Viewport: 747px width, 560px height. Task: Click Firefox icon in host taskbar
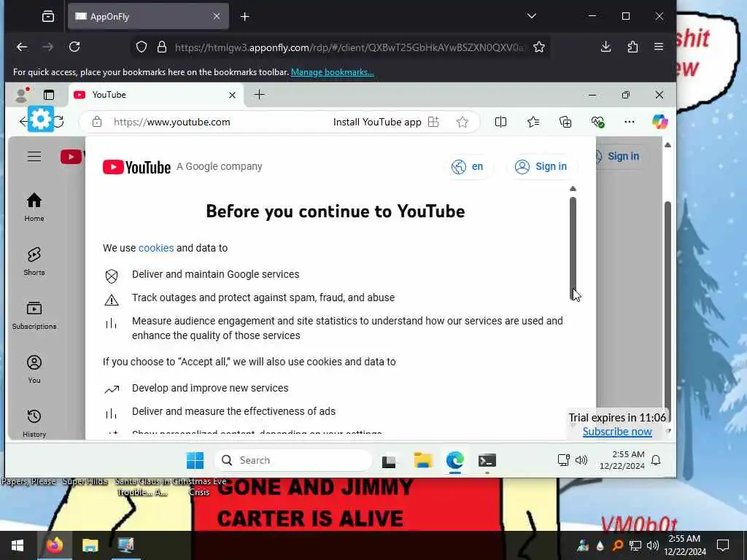(x=54, y=545)
